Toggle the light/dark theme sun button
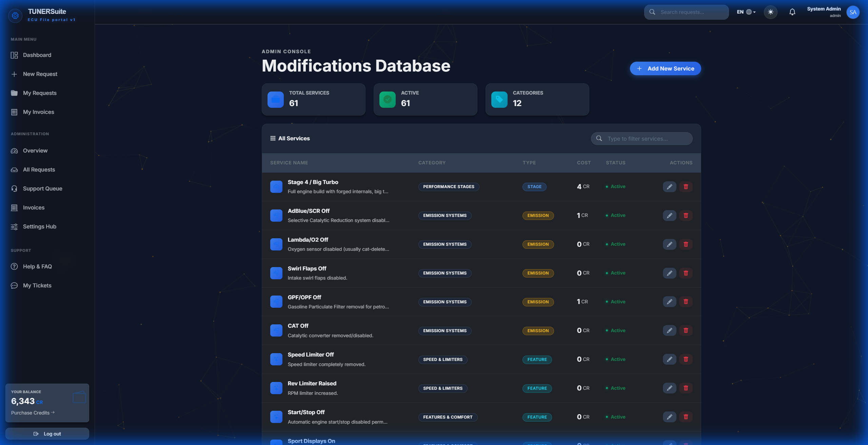868x445 pixels. pos(770,12)
